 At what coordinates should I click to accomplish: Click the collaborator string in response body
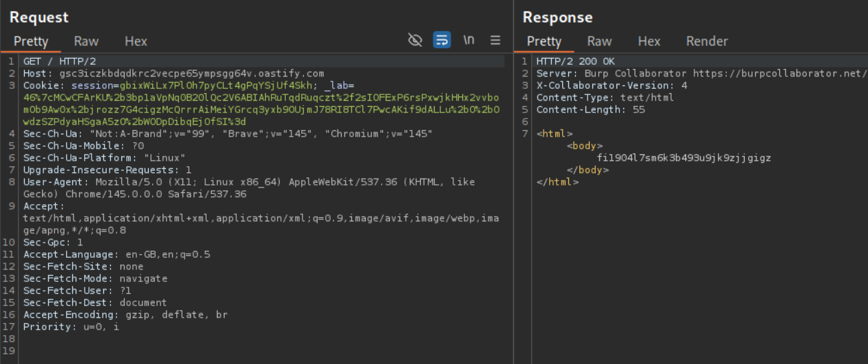[683, 158]
